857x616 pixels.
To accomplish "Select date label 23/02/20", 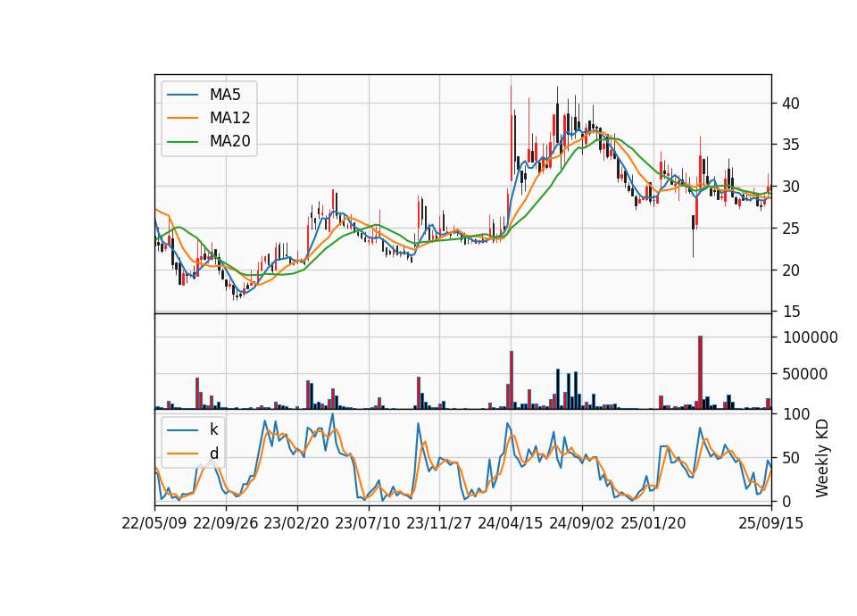I will [x=296, y=523].
